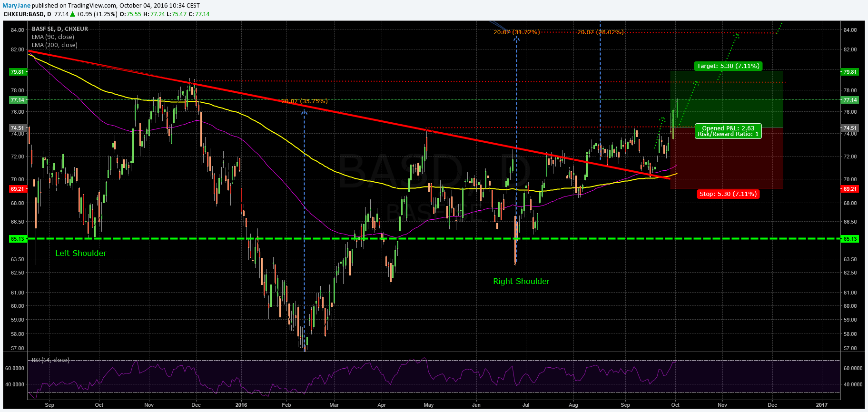This screenshot has height=412, width=868.
Task: Open the MaryJane author profile link
Action: 17,6
